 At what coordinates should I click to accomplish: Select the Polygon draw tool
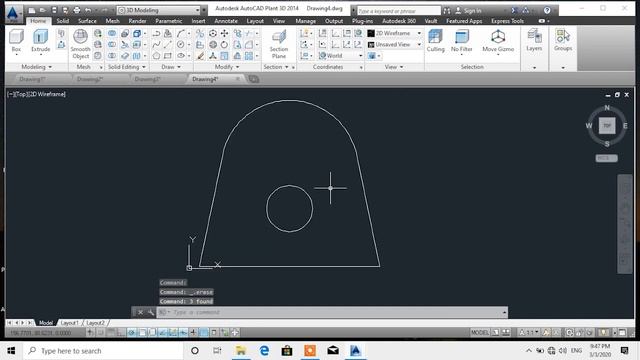[156, 56]
